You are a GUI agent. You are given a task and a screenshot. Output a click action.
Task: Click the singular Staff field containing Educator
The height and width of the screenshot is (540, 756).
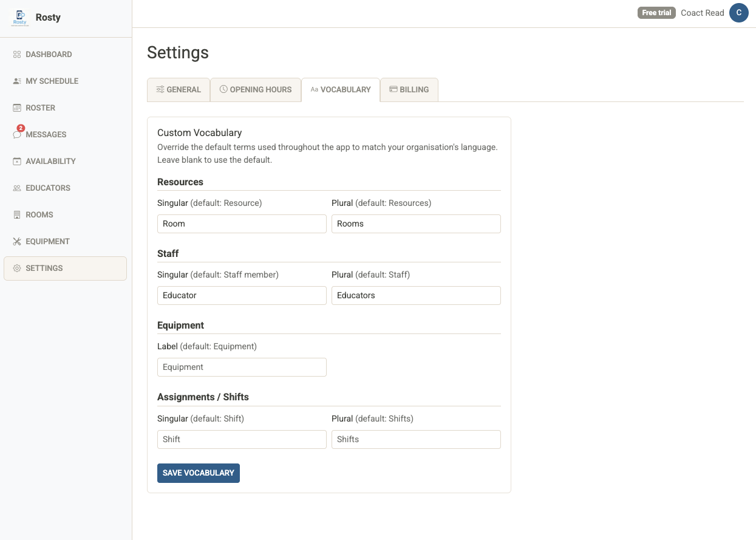pyautogui.click(x=242, y=295)
